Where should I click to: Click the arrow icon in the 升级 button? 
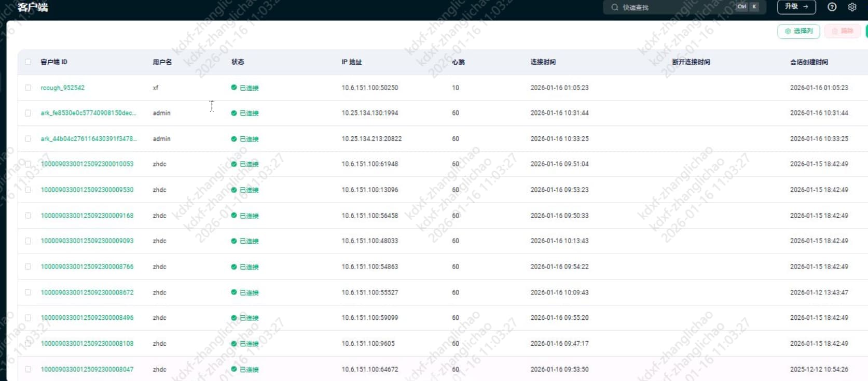(x=806, y=7)
